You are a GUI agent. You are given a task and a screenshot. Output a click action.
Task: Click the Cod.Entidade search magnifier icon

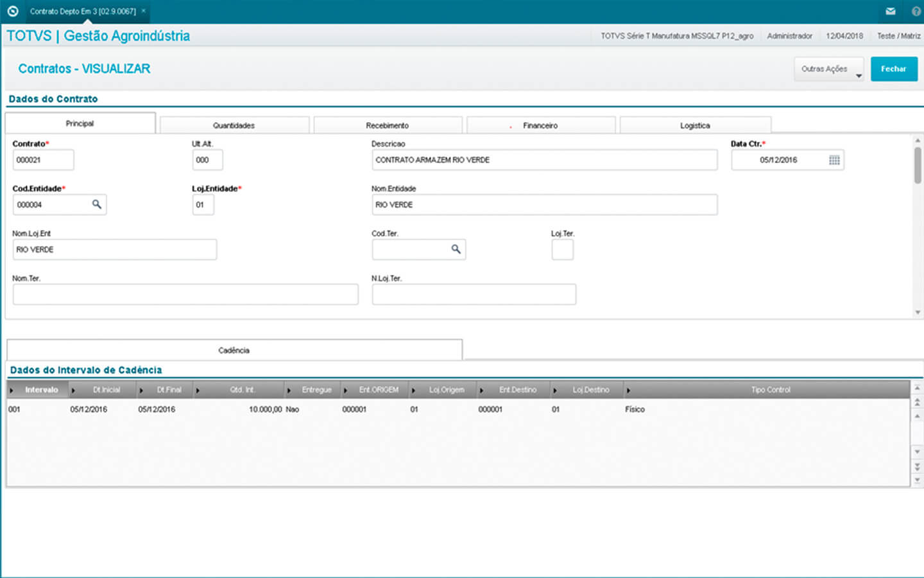pyautogui.click(x=96, y=204)
